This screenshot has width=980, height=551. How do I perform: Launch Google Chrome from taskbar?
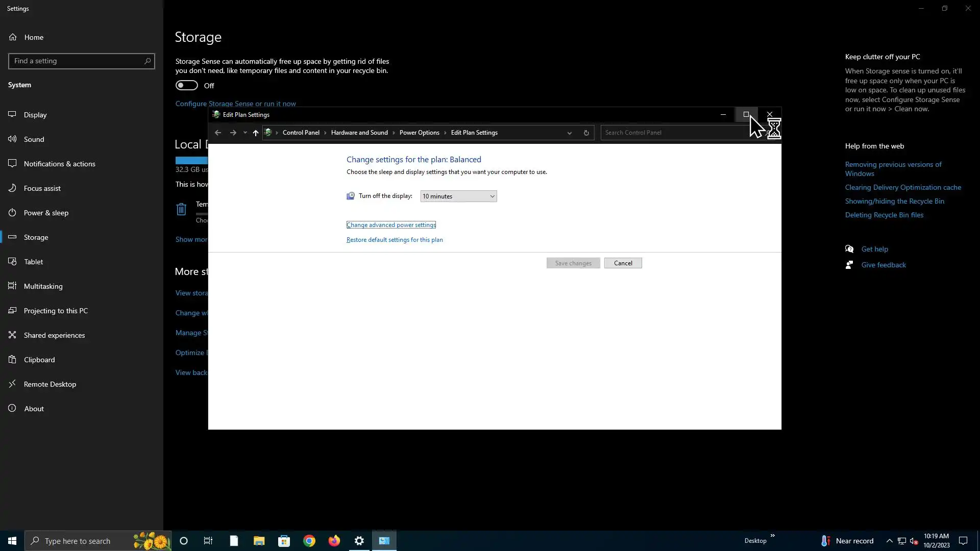click(309, 541)
